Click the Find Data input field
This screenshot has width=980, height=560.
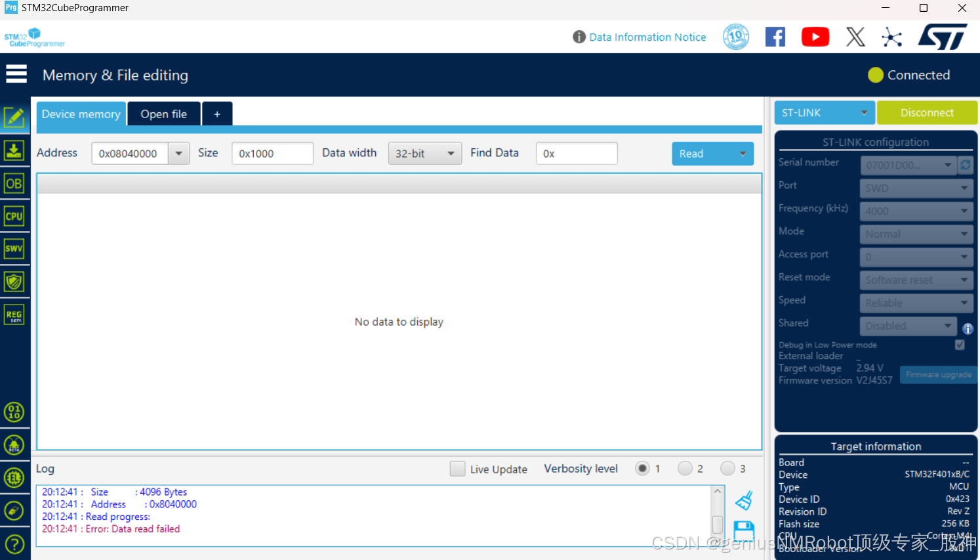click(x=577, y=153)
